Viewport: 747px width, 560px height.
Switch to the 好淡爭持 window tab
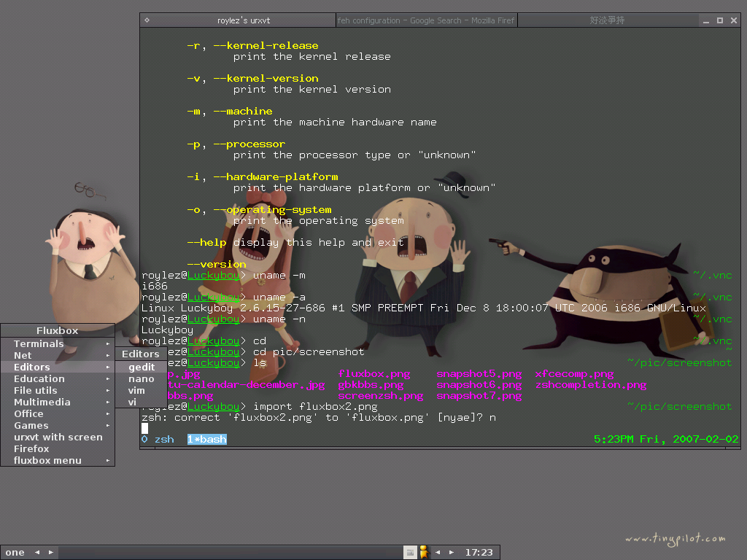point(608,20)
